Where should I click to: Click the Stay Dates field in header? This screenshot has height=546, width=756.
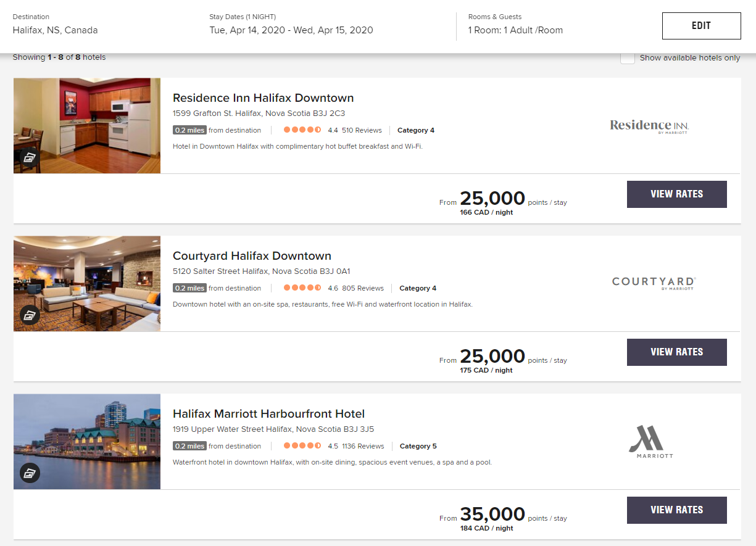[x=291, y=30]
